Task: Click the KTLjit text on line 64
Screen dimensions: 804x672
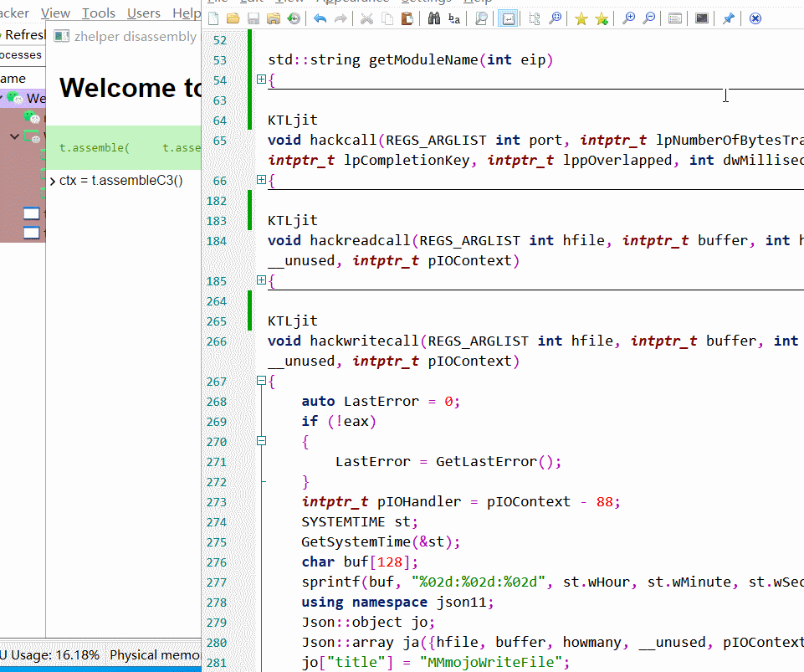Action: (x=293, y=120)
